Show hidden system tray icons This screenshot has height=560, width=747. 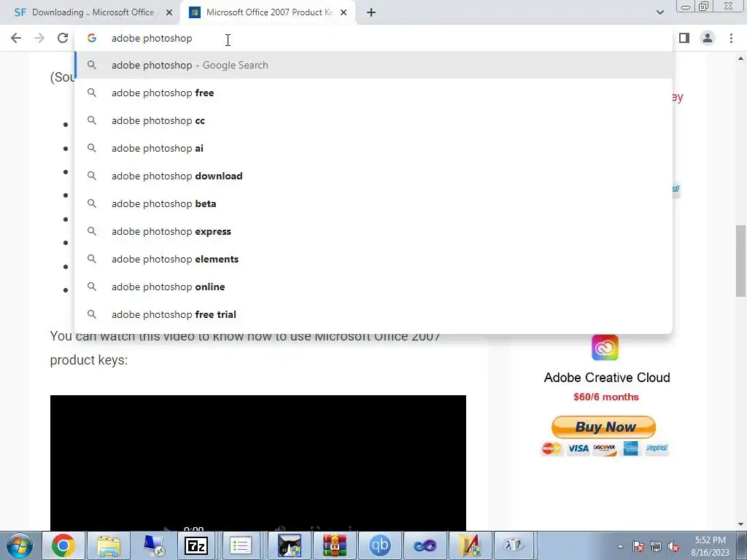click(x=620, y=546)
